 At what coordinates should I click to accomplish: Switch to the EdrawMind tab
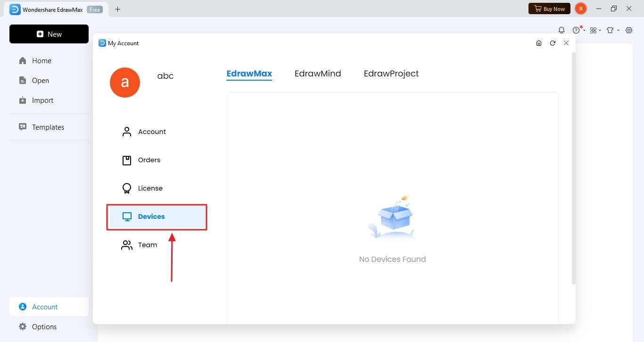click(x=318, y=74)
